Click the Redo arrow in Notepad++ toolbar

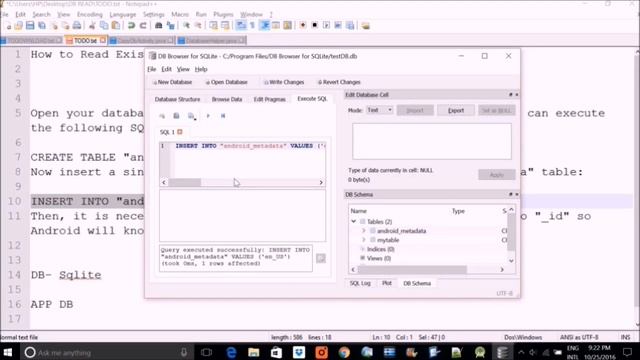coord(143,26)
